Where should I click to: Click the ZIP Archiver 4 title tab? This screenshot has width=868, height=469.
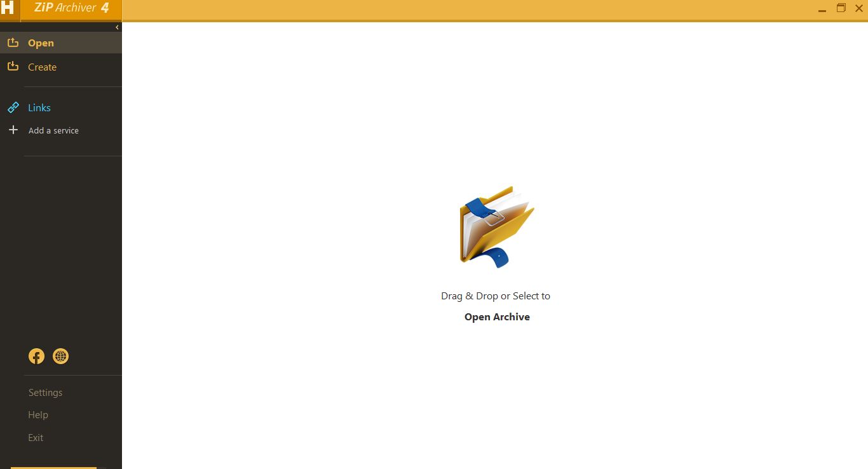71,9
